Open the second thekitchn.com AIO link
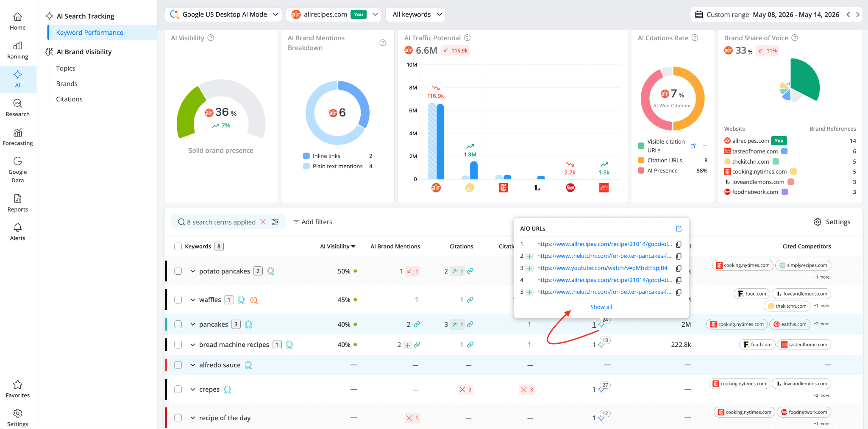The image size is (868, 429). (x=604, y=292)
